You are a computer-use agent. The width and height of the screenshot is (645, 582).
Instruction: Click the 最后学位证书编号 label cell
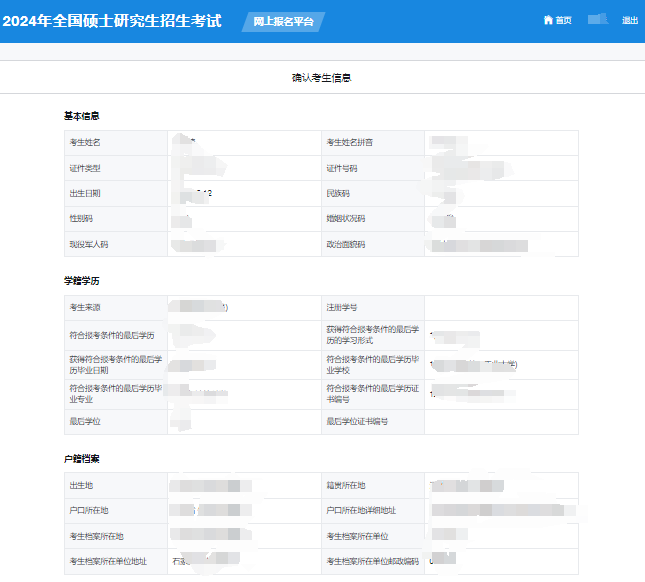356,421
